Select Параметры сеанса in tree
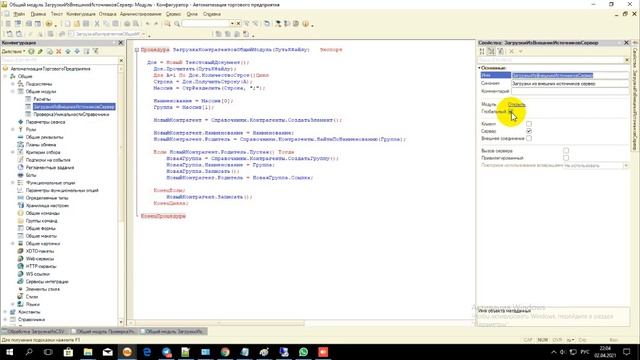 (x=45, y=122)
